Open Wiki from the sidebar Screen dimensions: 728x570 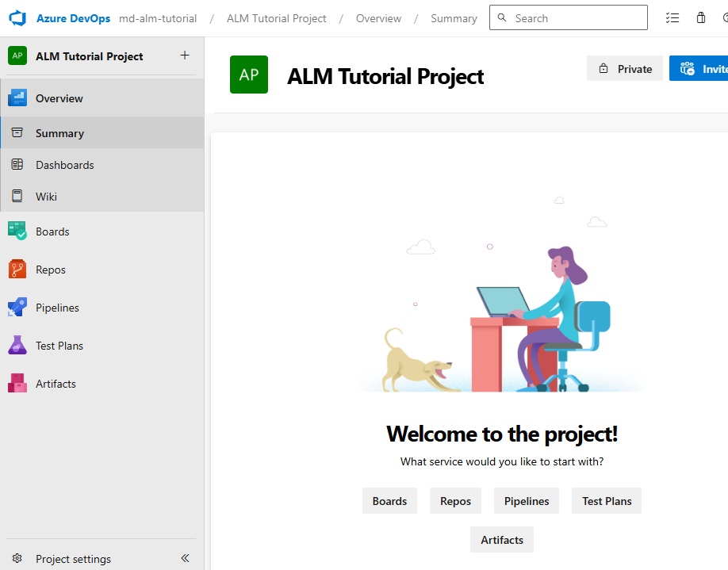[102, 196]
